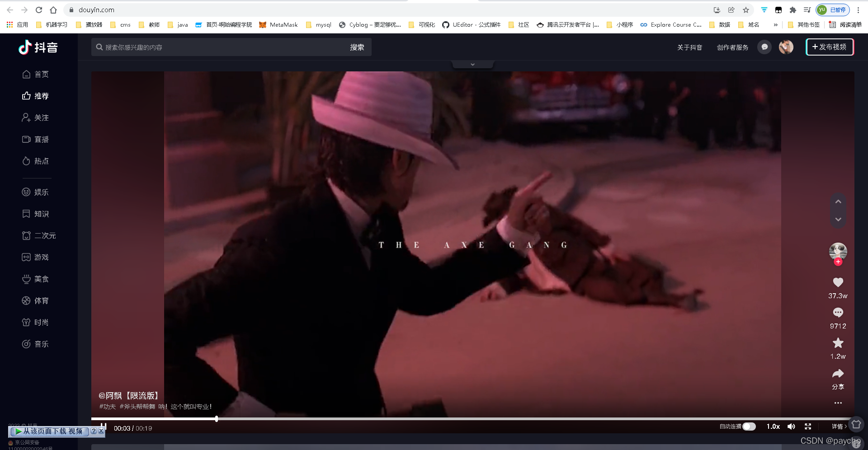Click the 发布视频 button
Screen dimensions: 868x450
pyautogui.click(x=830, y=47)
